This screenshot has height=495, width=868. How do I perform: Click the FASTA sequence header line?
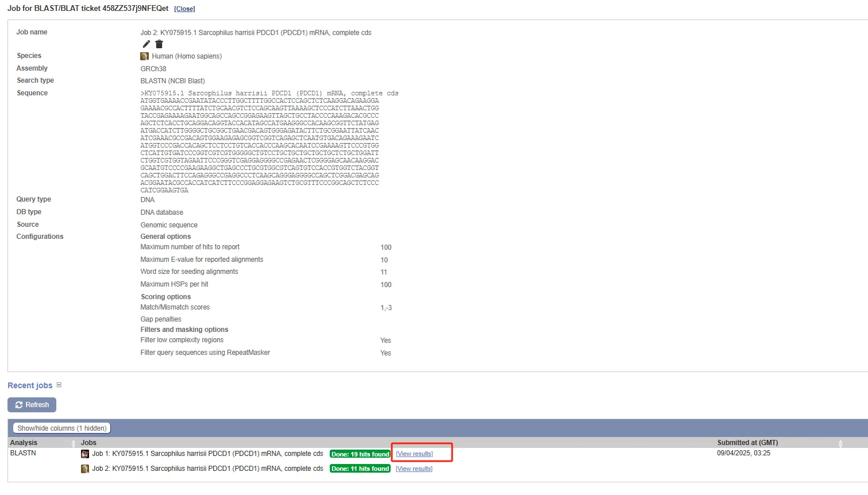coord(269,93)
